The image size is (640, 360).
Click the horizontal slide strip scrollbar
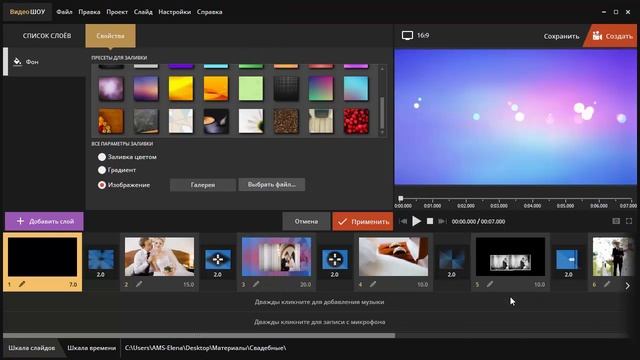199,336
